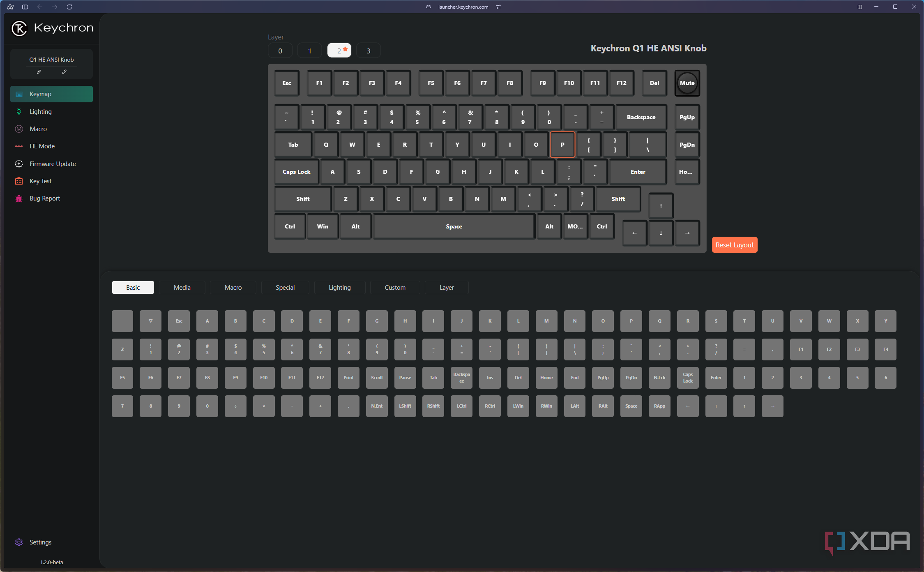Open Settings gear icon
Image resolution: width=924 pixels, height=572 pixels.
point(19,542)
